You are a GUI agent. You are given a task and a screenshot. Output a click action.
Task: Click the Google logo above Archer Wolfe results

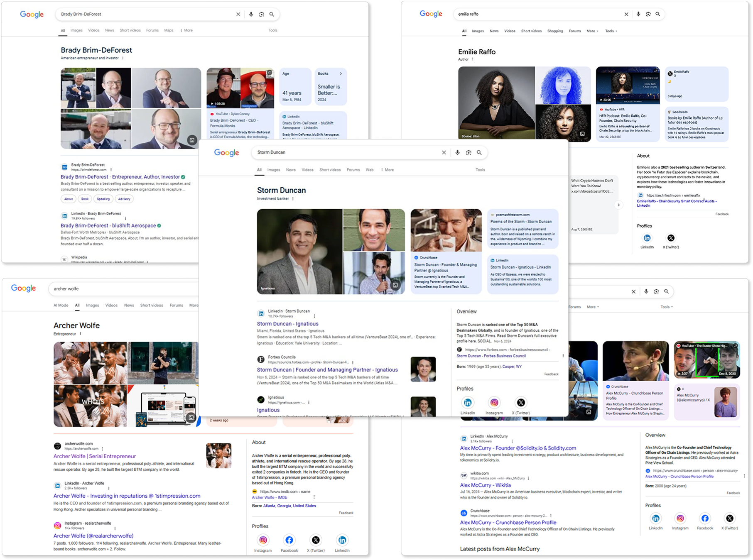[x=23, y=288]
